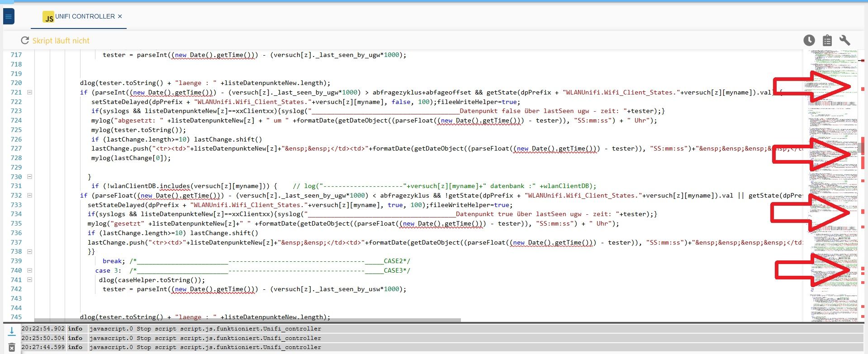Click 'info' level in first log row
The height and width of the screenshot is (354, 868).
pos(75,329)
